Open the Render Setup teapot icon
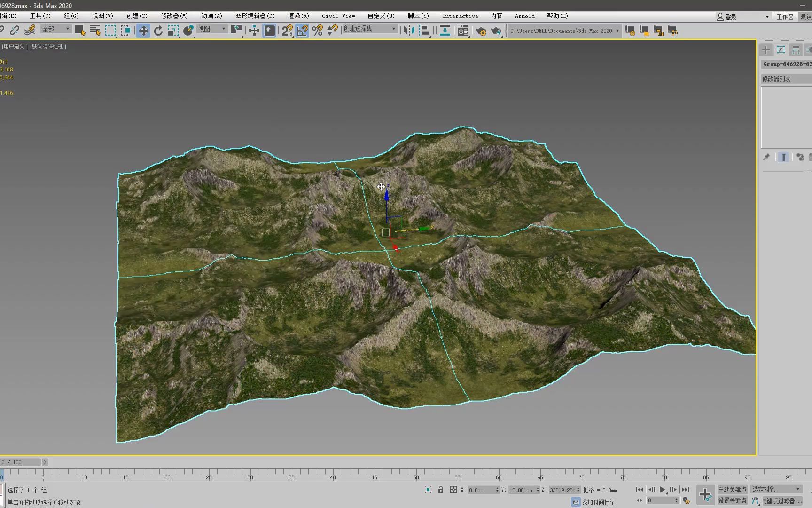This screenshot has height=508, width=812. 481,31
